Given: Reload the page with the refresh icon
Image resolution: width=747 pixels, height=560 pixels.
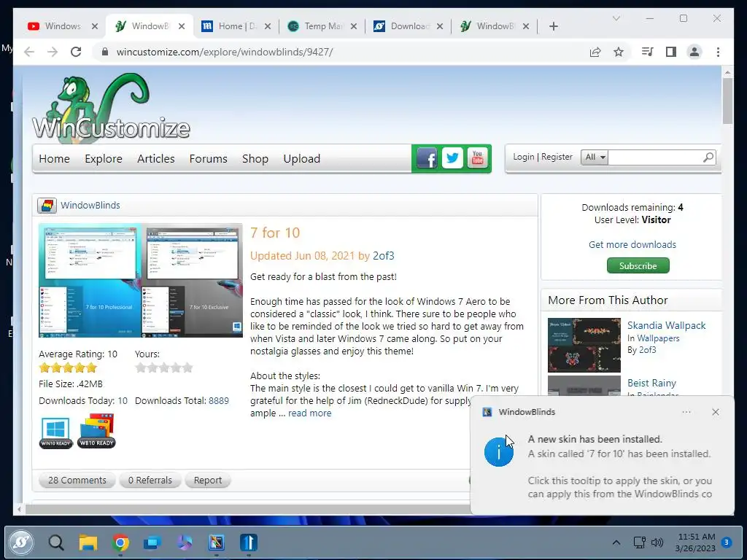Looking at the screenshot, I should [x=76, y=52].
